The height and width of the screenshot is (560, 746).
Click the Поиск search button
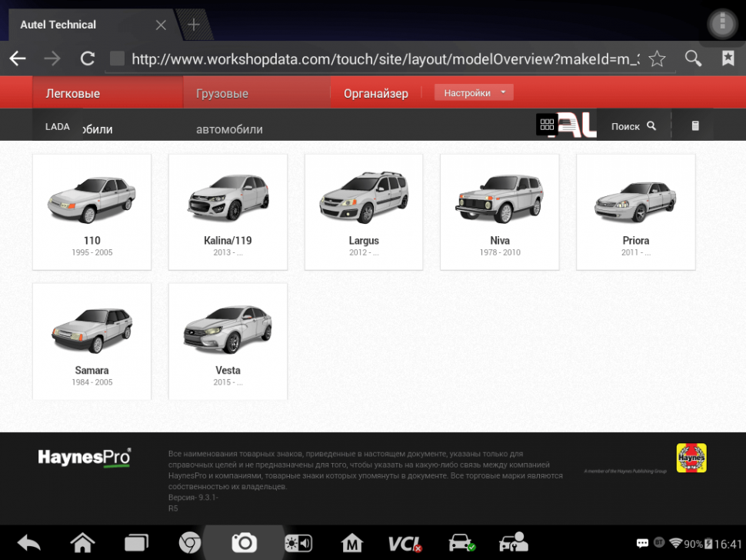[633, 126]
